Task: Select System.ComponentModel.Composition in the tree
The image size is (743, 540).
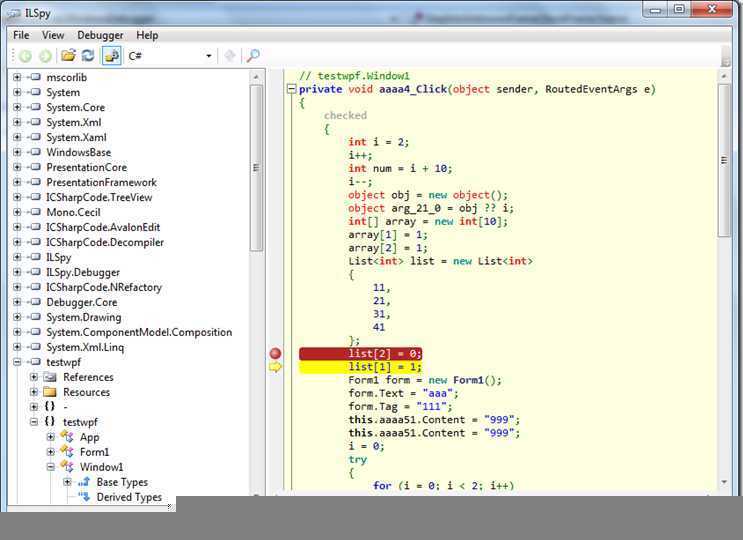Action: (x=139, y=333)
